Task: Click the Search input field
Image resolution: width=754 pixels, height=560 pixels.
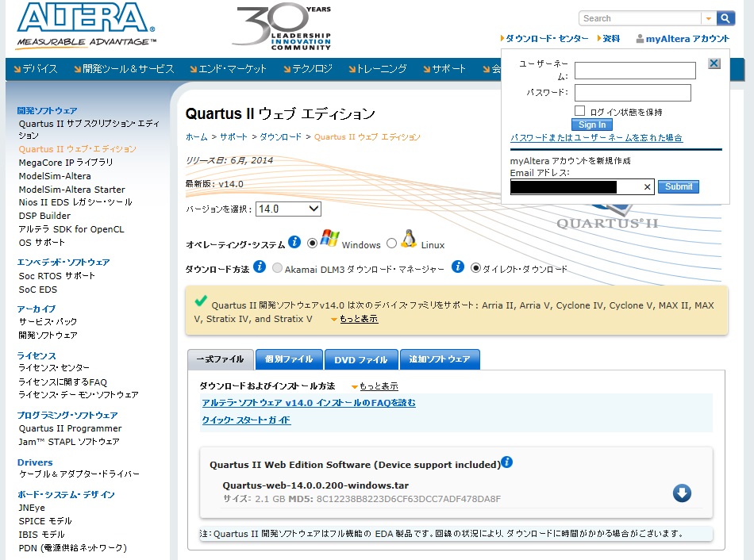Action: (640, 18)
